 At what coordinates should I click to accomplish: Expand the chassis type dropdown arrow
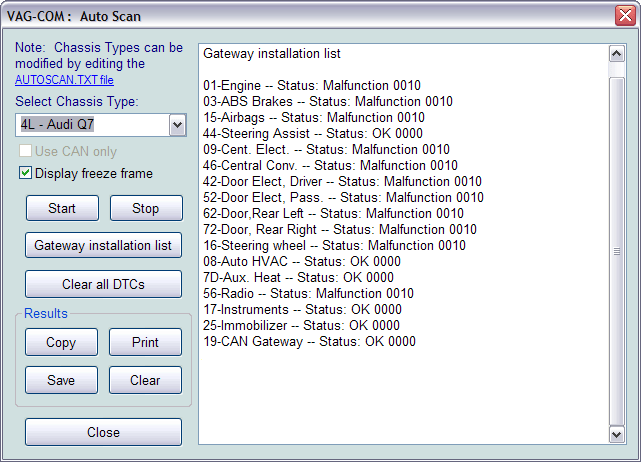tap(177, 125)
